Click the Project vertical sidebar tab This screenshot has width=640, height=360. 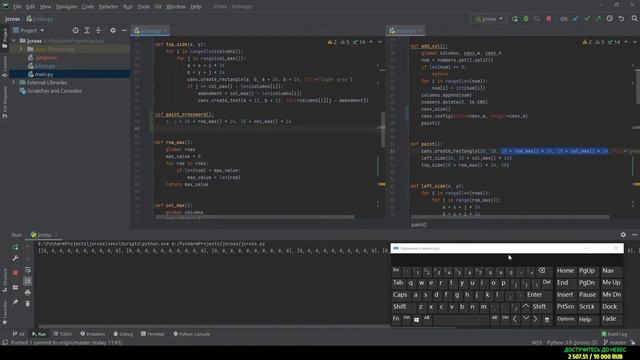point(4,38)
